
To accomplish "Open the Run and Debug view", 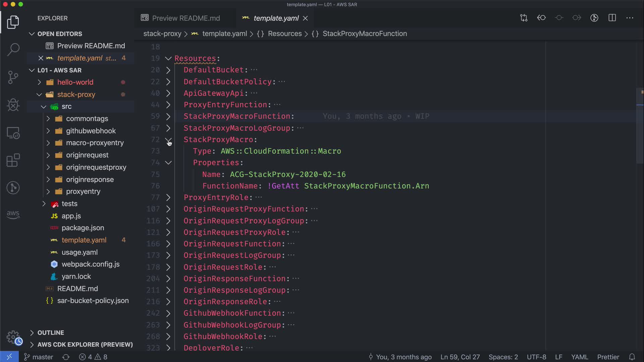I will (13, 105).
